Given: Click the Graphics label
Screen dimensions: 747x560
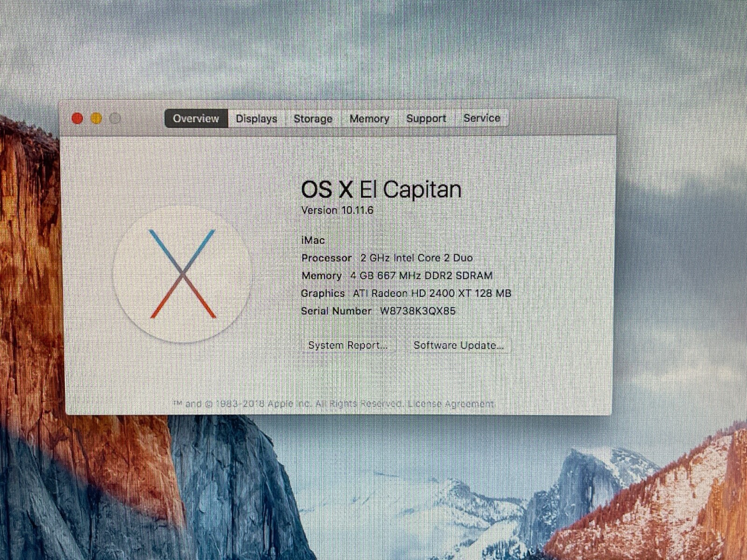Looking at the screenshot, I should coord(323,293).
